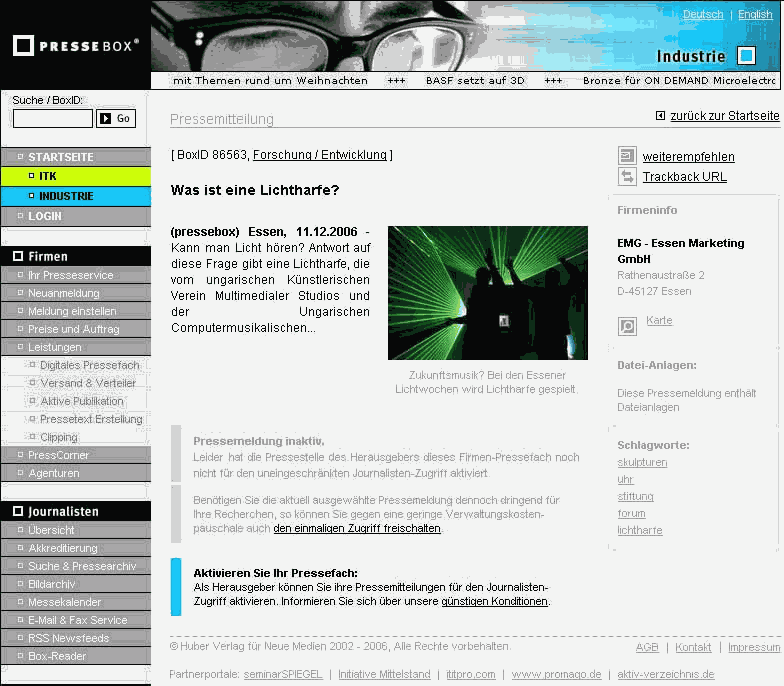The height and width of the screenshot is (686, 784).
Task: Expand the Leistungen section in sidebar
Action: (x=55, y=347)
